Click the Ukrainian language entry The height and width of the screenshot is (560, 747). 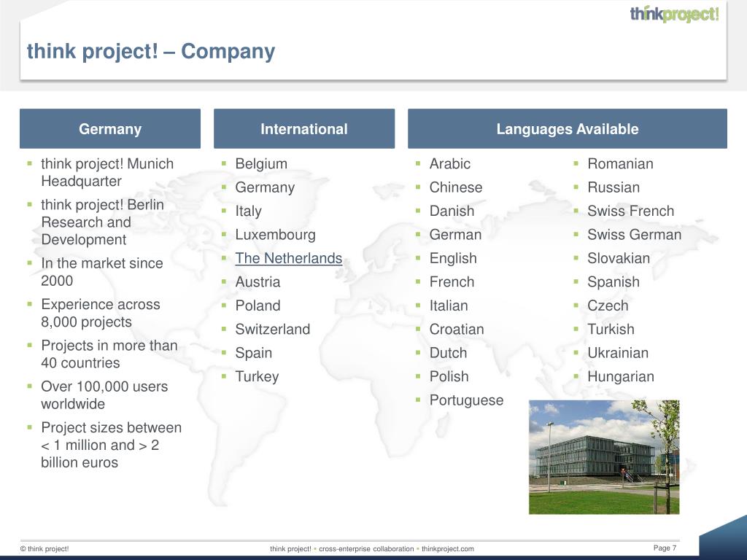(618, 353)
